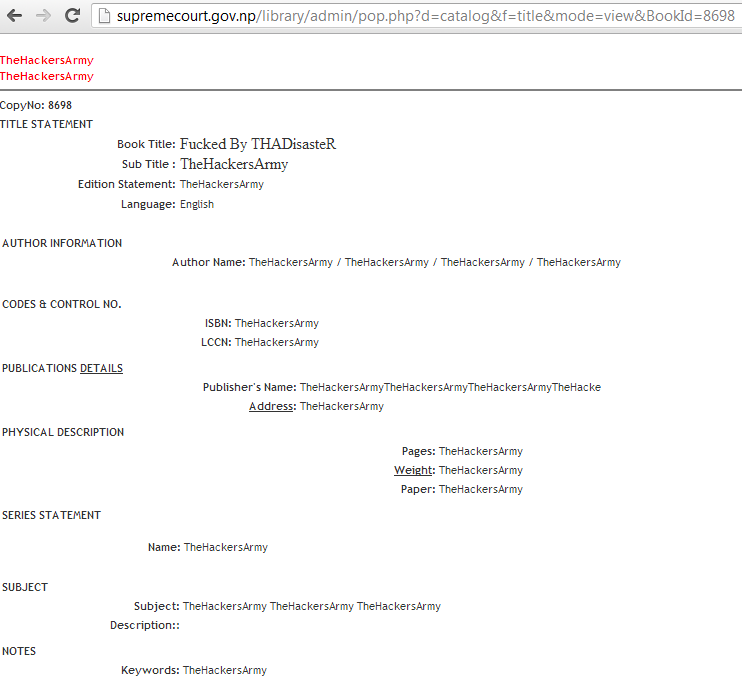
Task: Click the underlined DETAILS word in PUBLICATIONS DETAILS
Action: tap(101, 368)
